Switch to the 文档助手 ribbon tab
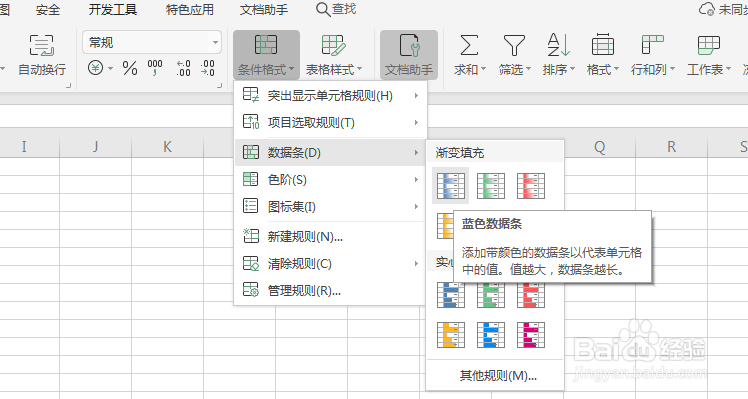The height and width of the screenshot is (399, 748). point(264,10)
